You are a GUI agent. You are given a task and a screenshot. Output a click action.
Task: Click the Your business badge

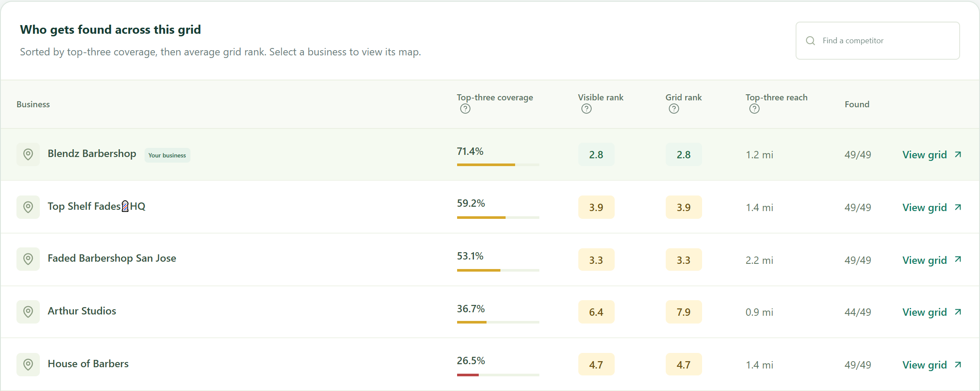pyautogui.click(x=167, y=155)
